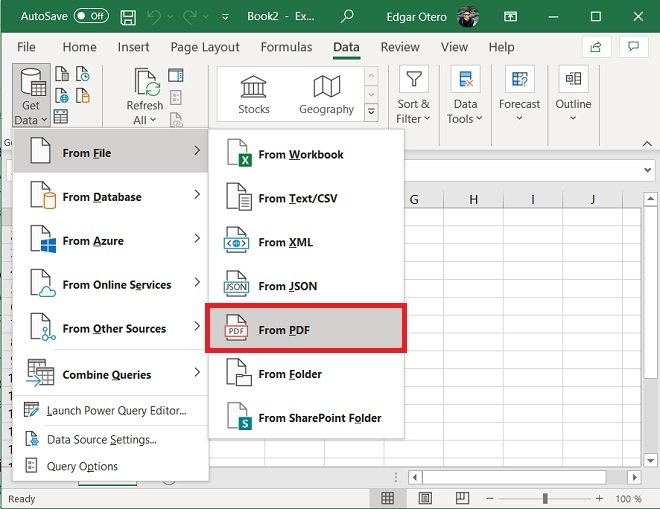
Task: Open the Queries & Connections pane icon
Action: click(x=176, y=75)
